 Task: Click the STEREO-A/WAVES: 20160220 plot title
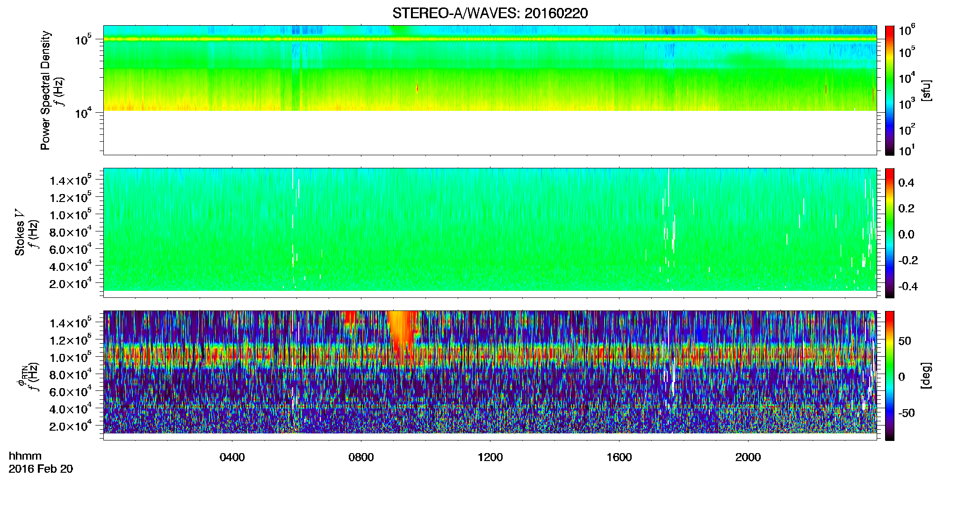[x=490, y=14]
